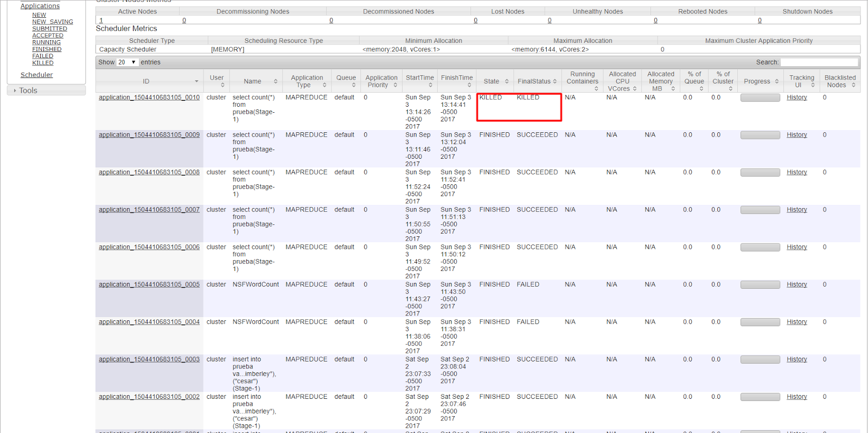
Task: Sort the table by ID column arrow
Action: coord(196,81)
